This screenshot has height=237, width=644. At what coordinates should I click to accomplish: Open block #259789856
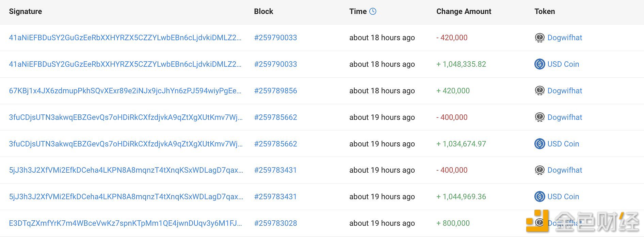275,91
